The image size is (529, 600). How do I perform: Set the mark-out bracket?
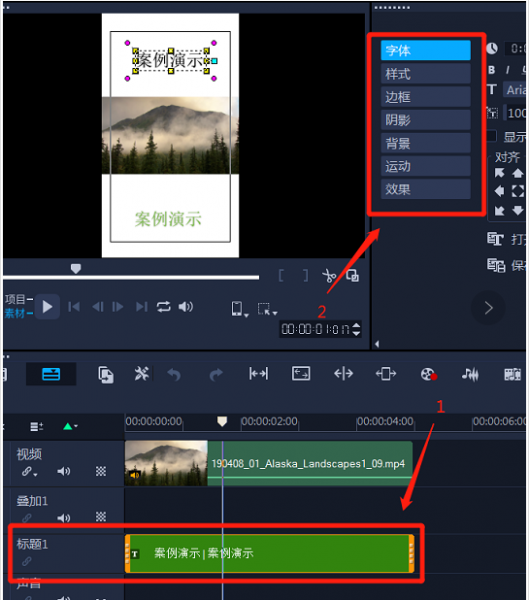tap(305, 275)
